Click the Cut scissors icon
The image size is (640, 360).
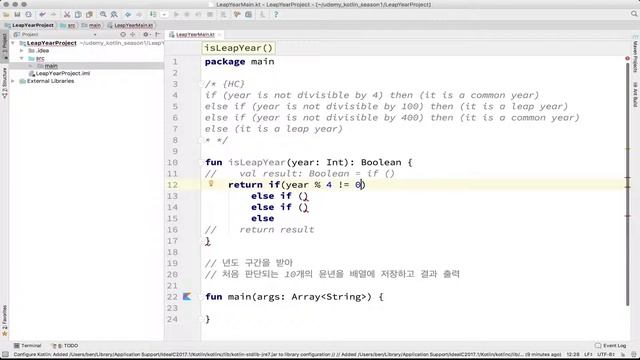pyautogui.click(x=67, y=15)
